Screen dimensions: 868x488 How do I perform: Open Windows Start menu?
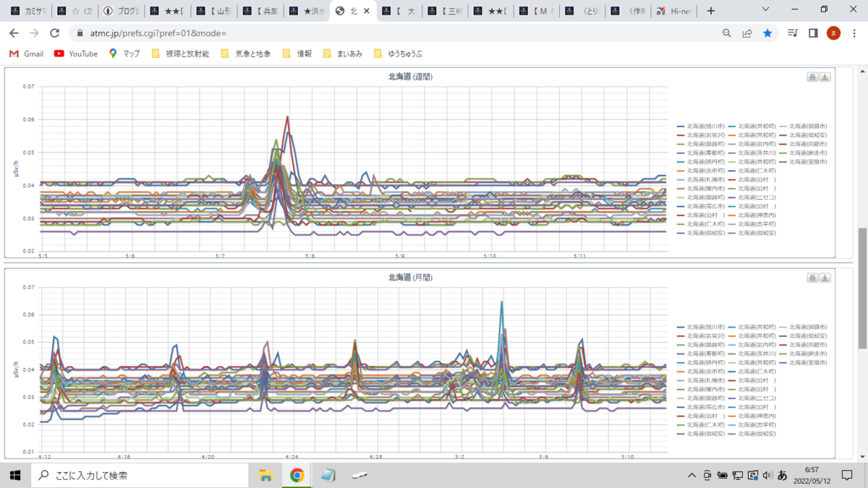pos(14,475)
